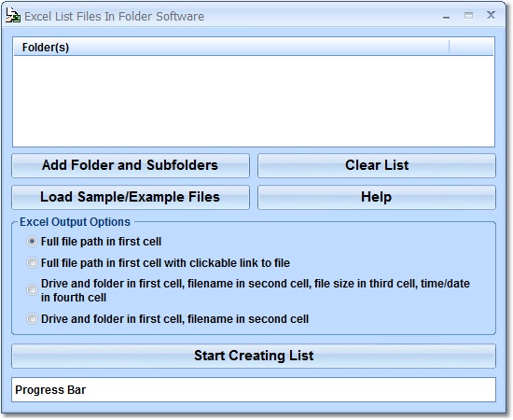The image size is (513, 420).
Task: Open the Help button
Action: [377, 197]
